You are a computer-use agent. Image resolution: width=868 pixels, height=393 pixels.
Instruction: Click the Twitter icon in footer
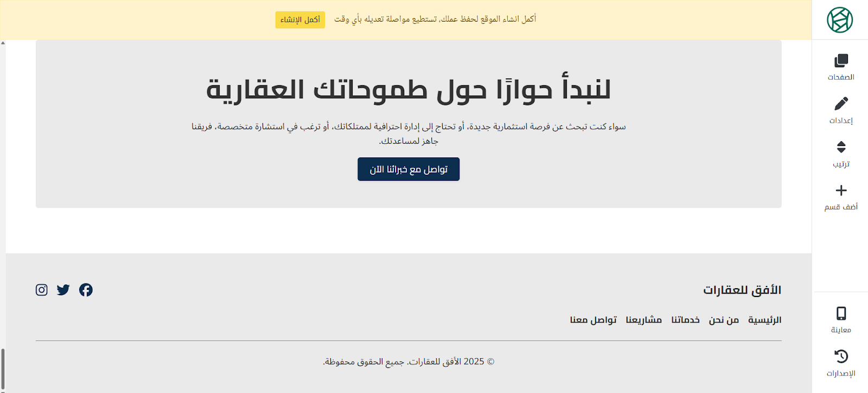click(x=63, y=290)
